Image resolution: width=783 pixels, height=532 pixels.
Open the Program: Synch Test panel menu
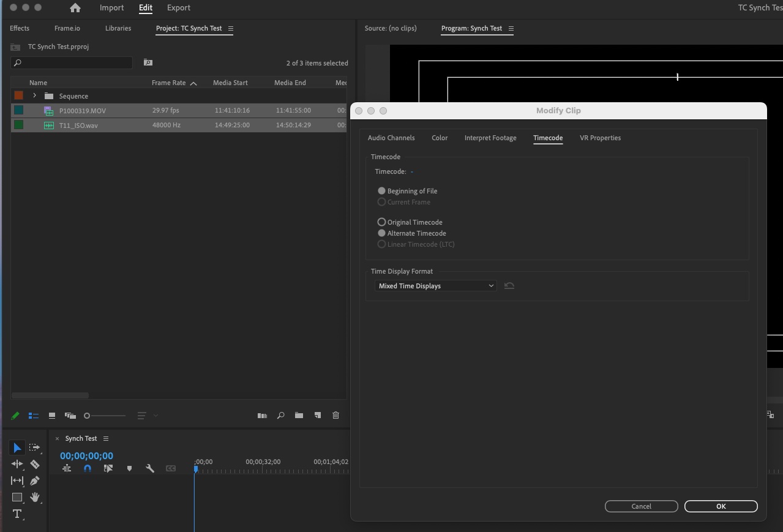[512, 28]
